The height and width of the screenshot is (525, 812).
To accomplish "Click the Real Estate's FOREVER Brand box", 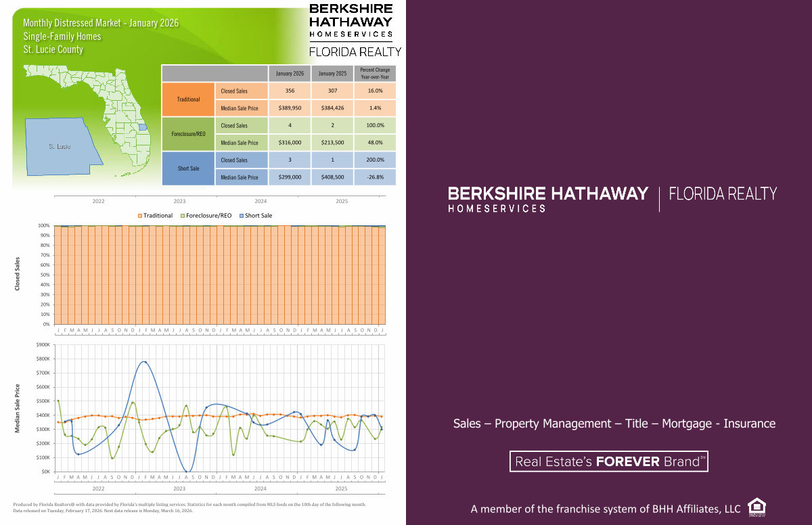I will [x=608, y=461].
